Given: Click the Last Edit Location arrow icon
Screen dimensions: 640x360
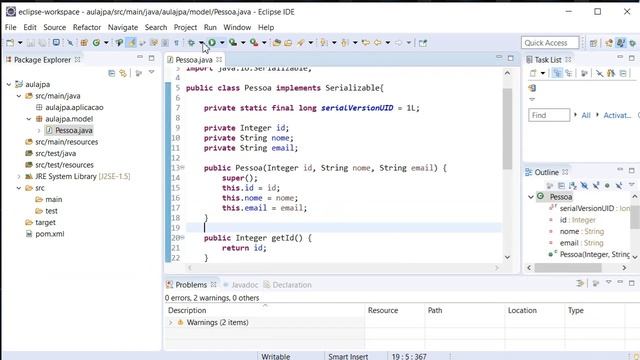Looking at the screenshot, I should tap(366, 42).
